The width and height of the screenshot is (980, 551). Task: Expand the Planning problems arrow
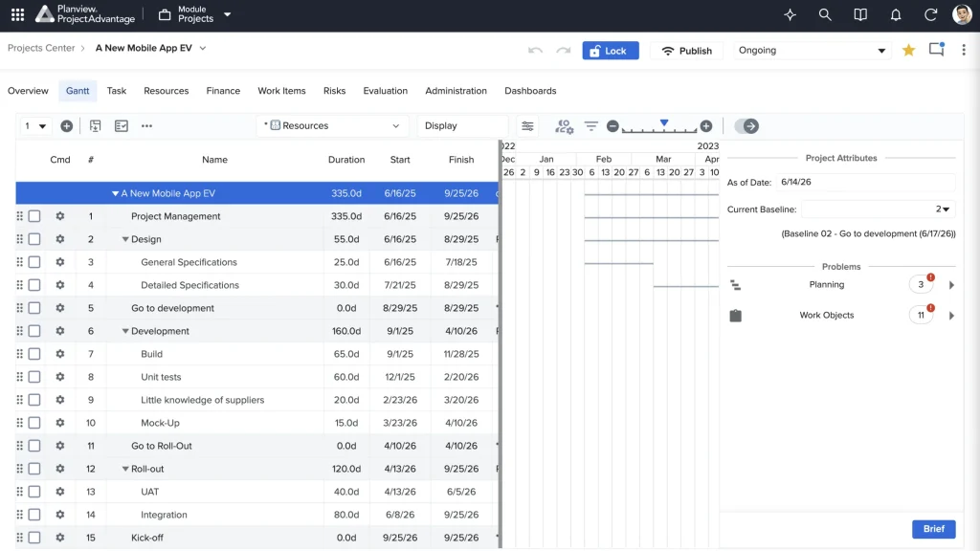951,285
